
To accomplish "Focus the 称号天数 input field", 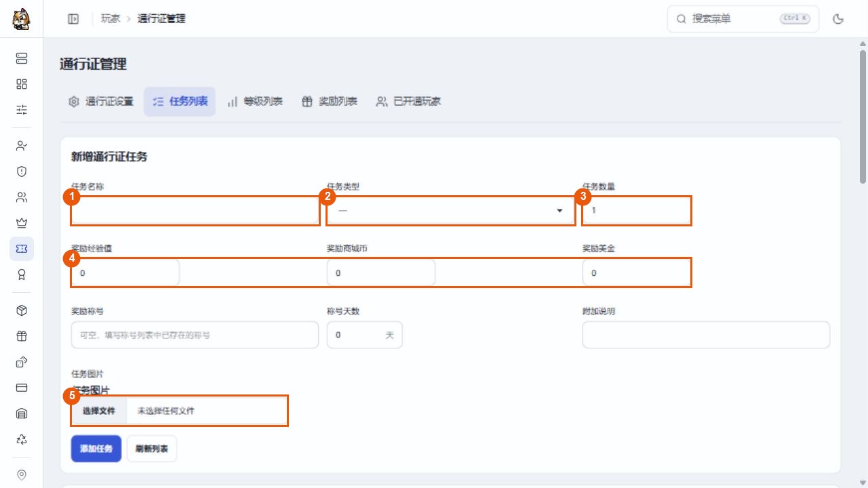I will (x=365, y=335).
